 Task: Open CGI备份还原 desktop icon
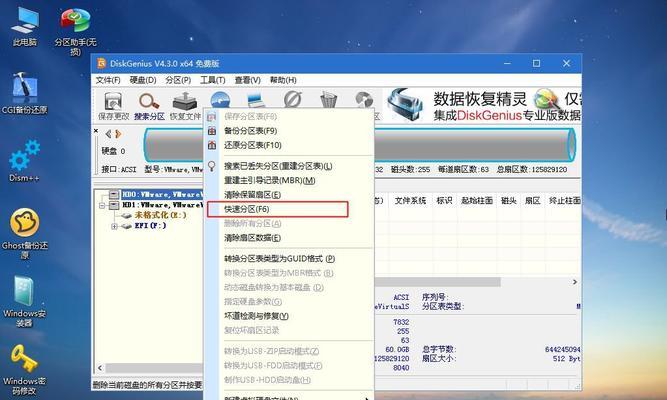[25, 93]
